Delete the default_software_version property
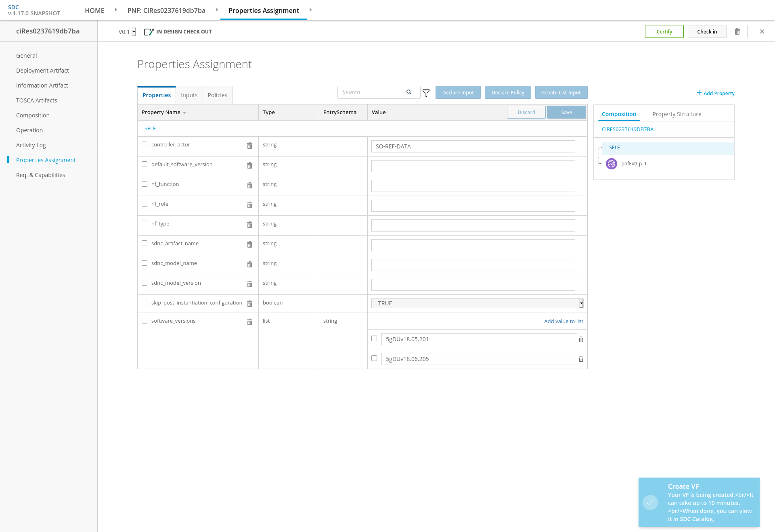The height and width of the screenshot is (532, 775). [249, 165]
